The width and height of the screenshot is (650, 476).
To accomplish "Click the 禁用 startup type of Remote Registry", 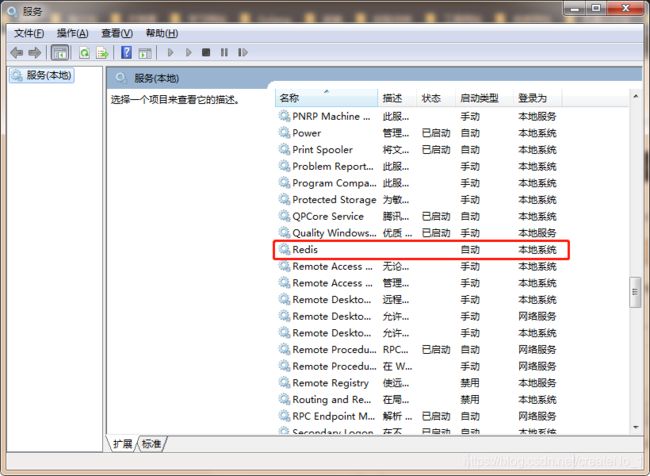I will click(470, 383).
